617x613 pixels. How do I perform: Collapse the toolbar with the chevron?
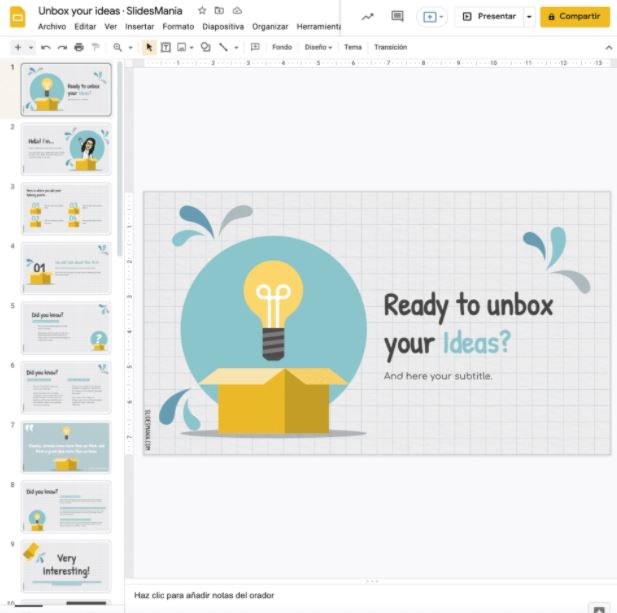(608, 48)
